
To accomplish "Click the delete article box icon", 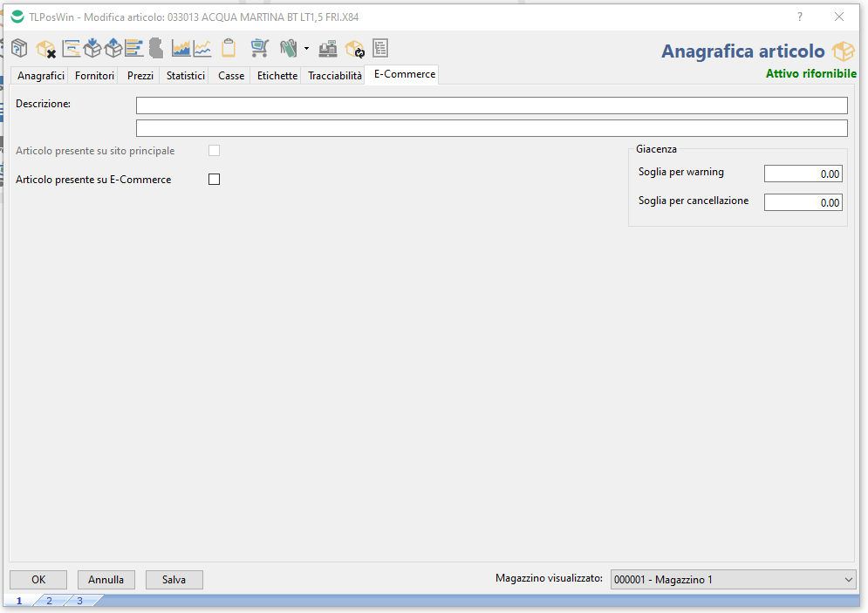I will tap(46, 49).
